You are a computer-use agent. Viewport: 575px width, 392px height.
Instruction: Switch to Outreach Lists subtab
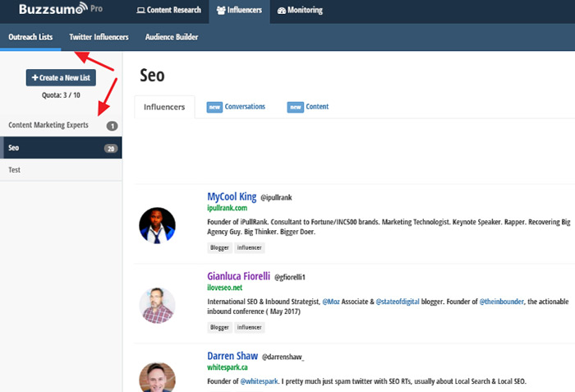30,37
